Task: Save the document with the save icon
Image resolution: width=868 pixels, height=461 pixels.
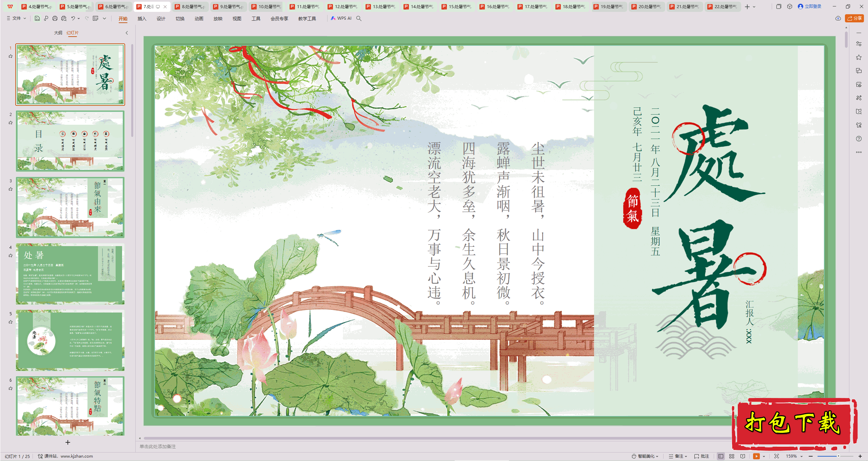Action: click(37, 18)
